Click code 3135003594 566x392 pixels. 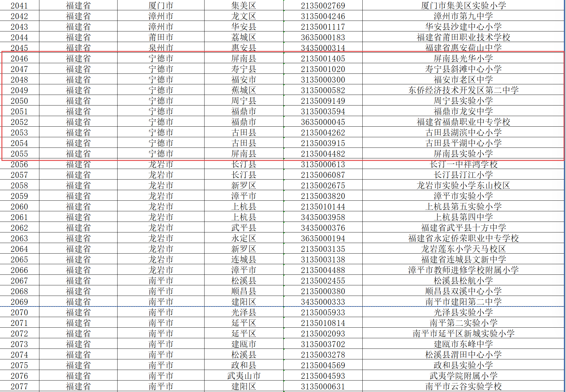[x=323, y=111]
